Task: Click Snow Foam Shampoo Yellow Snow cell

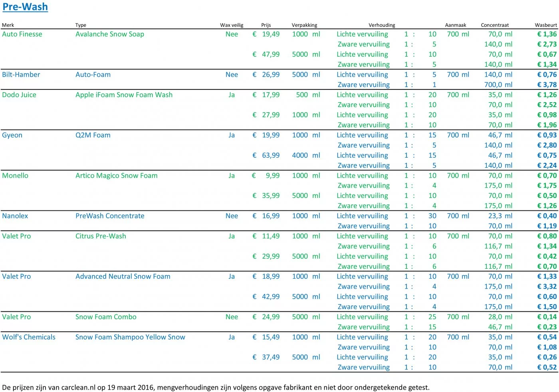Action: pyautogui.click(x=130, y=337)
